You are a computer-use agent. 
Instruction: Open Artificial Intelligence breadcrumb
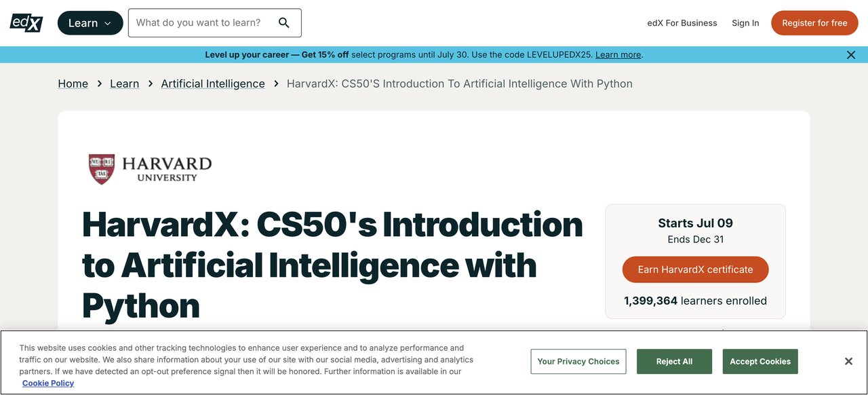click(x=213, y=83)
